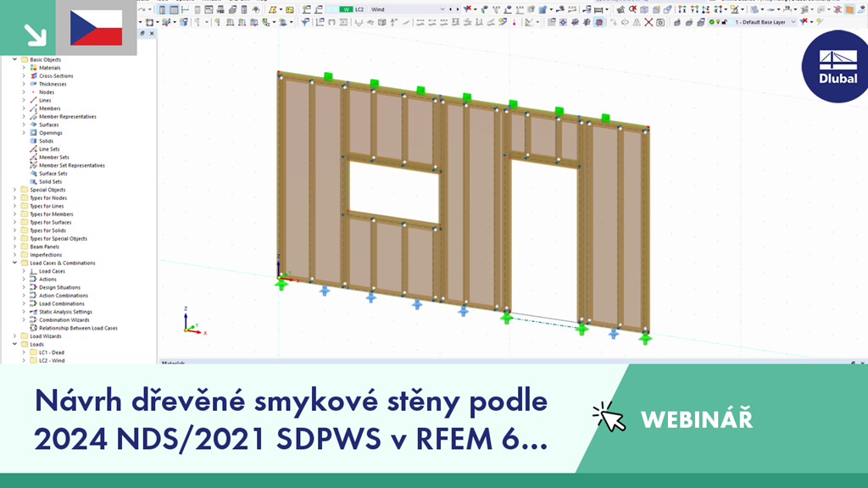
Task: Expand the Load Wizards folder
Action: [15, 335]
